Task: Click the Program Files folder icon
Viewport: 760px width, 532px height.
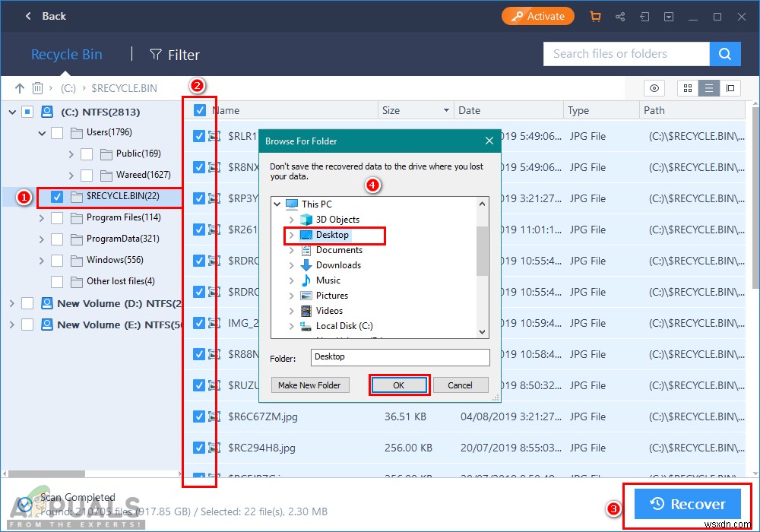Action: click(x=76, y=218)
